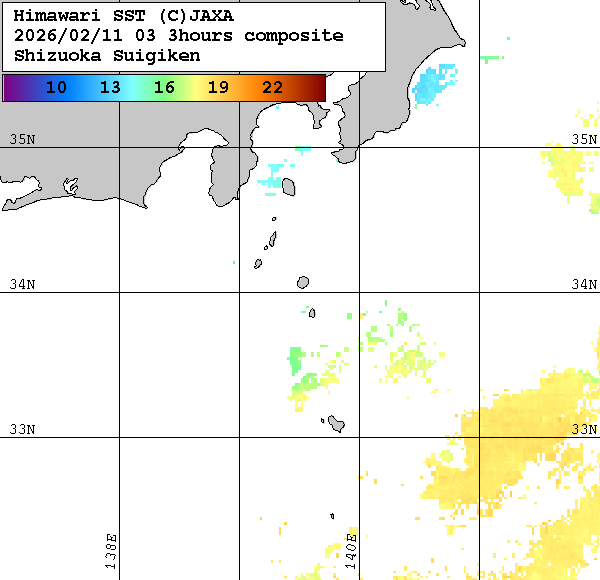Viewport: 600px width, 580px height.
Task: Click the round island just above the 34N line
Action: (303, 283)
